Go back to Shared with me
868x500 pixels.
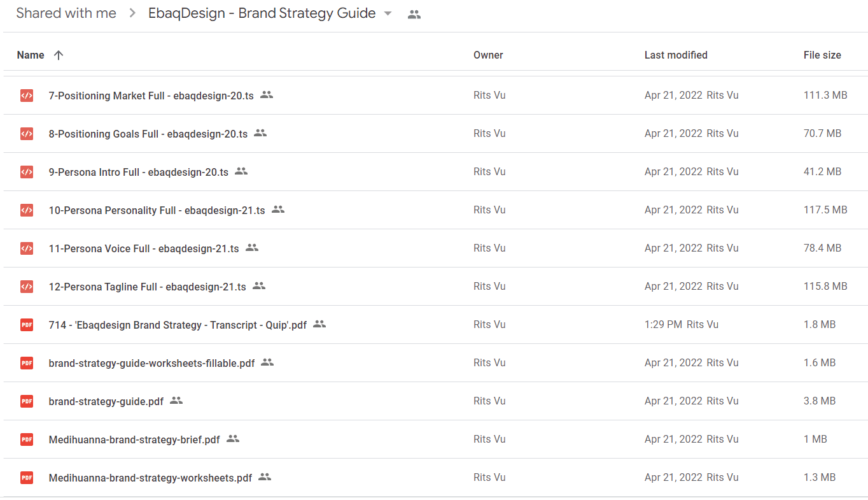66,13
